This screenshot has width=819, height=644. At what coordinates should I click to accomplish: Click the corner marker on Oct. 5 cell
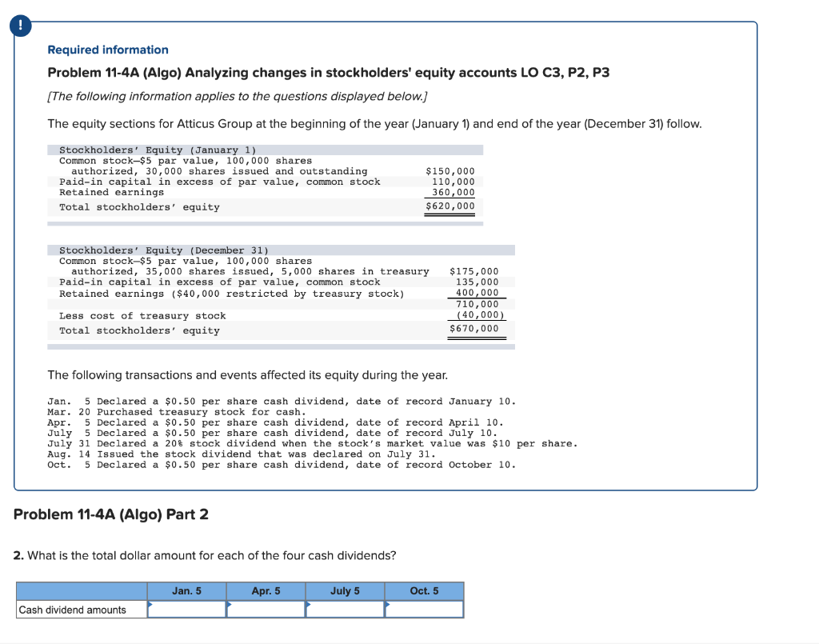388,604
